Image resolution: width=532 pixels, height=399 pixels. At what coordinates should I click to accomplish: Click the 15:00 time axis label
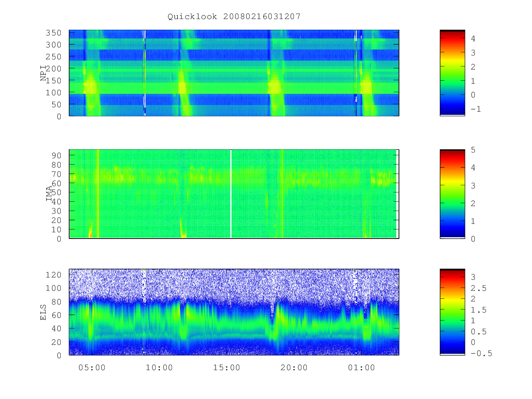[227, 368]
